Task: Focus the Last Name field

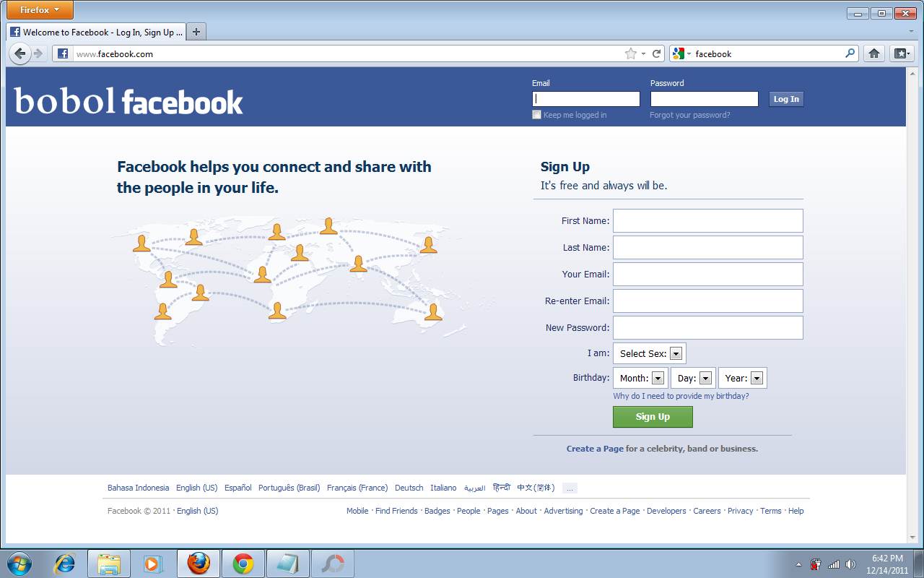Action: click(708, 247)
